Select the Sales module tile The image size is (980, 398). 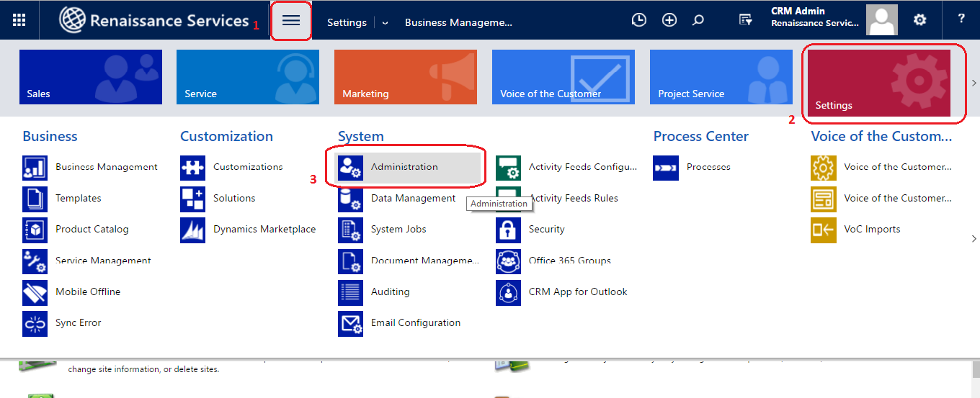tap(91, 77)
